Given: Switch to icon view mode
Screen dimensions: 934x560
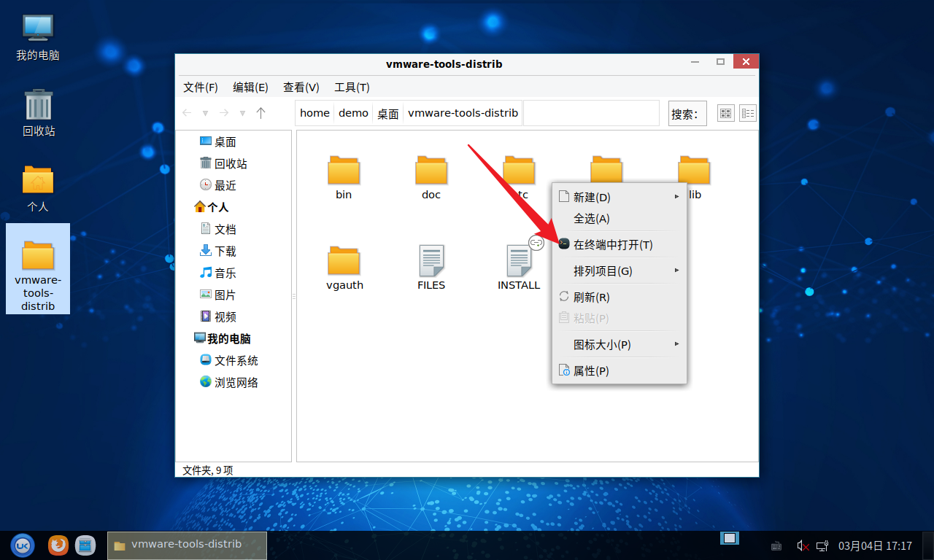Looking at the screenshot, I should [725, 113].
